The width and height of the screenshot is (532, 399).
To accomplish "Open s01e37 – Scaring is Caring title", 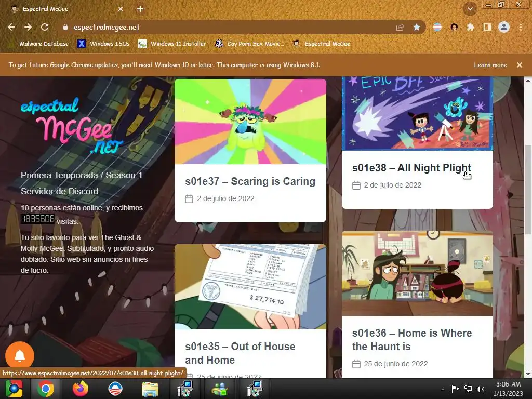I will (250, 181).
